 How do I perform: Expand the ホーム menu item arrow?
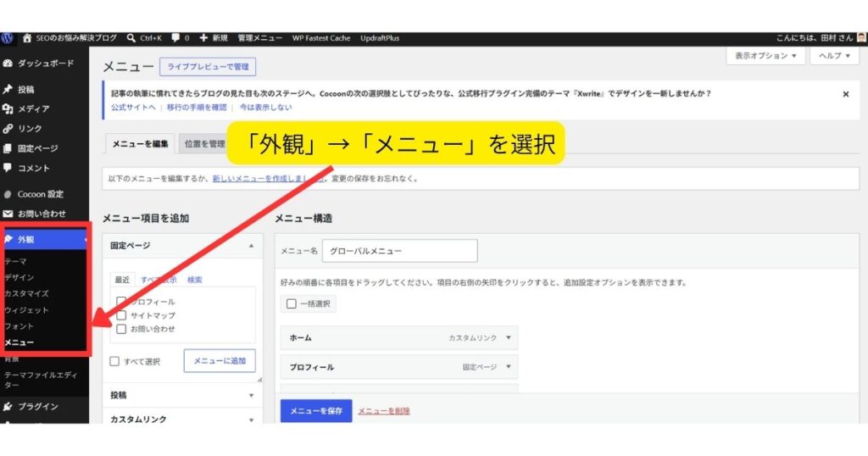tap(509, 337)
